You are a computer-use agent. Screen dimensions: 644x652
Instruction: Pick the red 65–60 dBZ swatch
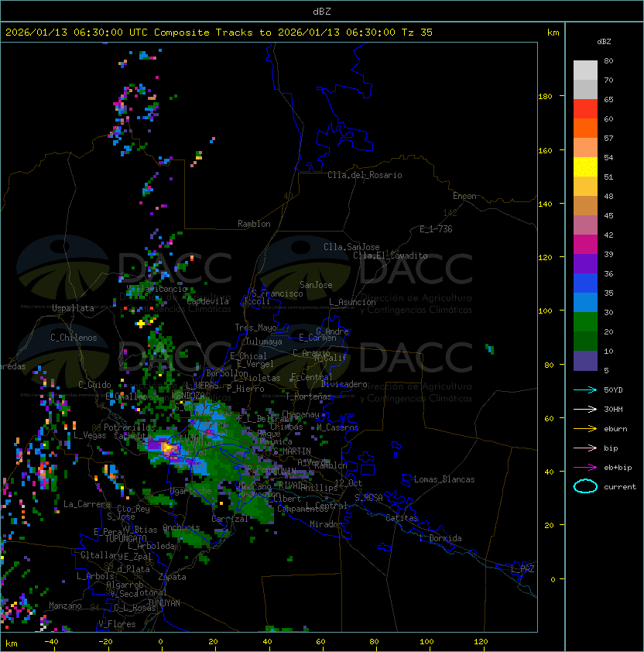[585, 109]
